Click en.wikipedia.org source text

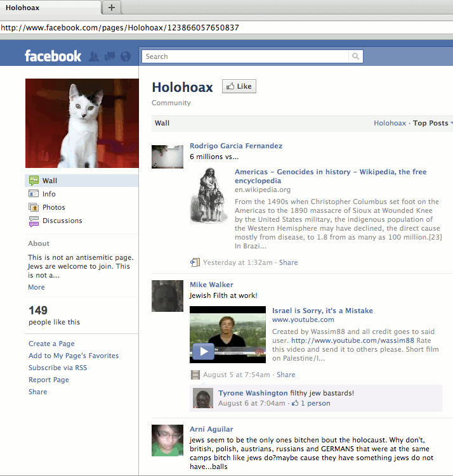tap(263, 190)
